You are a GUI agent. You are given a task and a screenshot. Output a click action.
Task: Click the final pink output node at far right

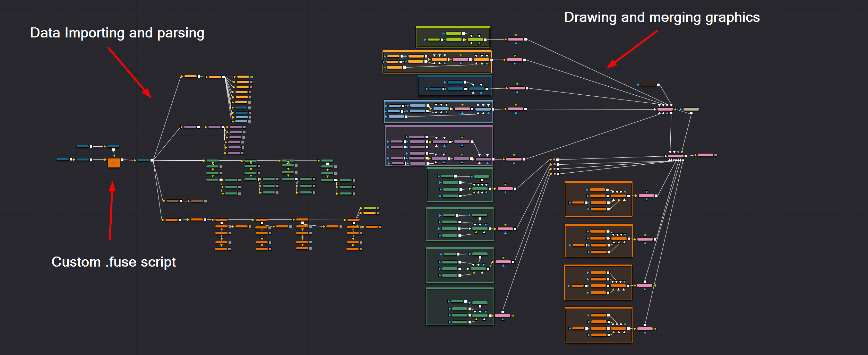(x=705, y=155)
